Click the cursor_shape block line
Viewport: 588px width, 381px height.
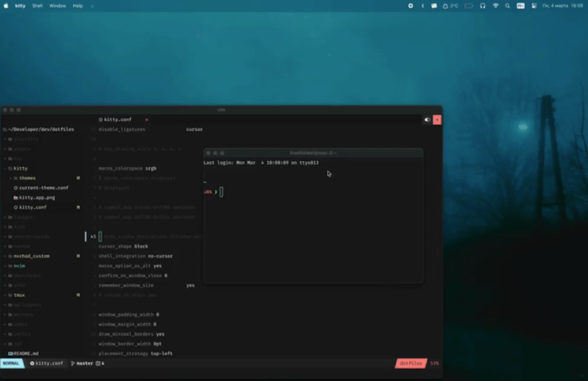pyautogui.click(x=124, y=247)
